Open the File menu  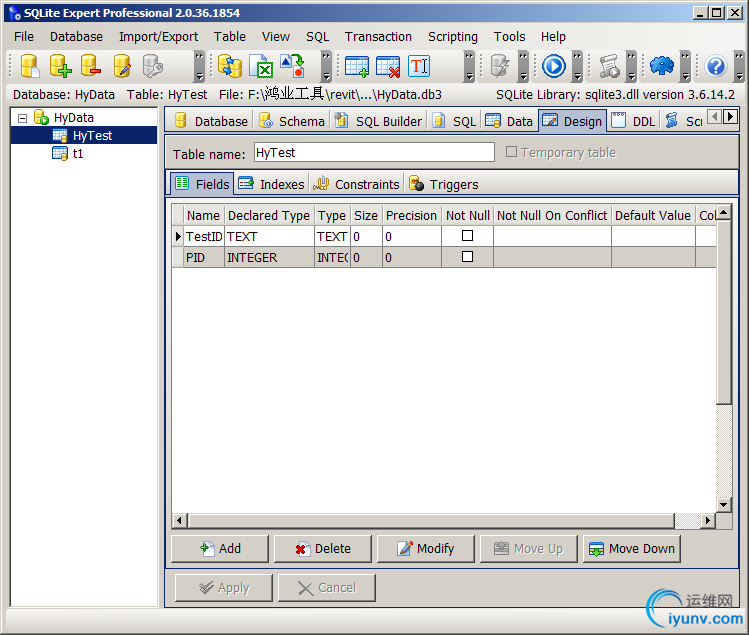pyautogui.click(x=24, y=37)
